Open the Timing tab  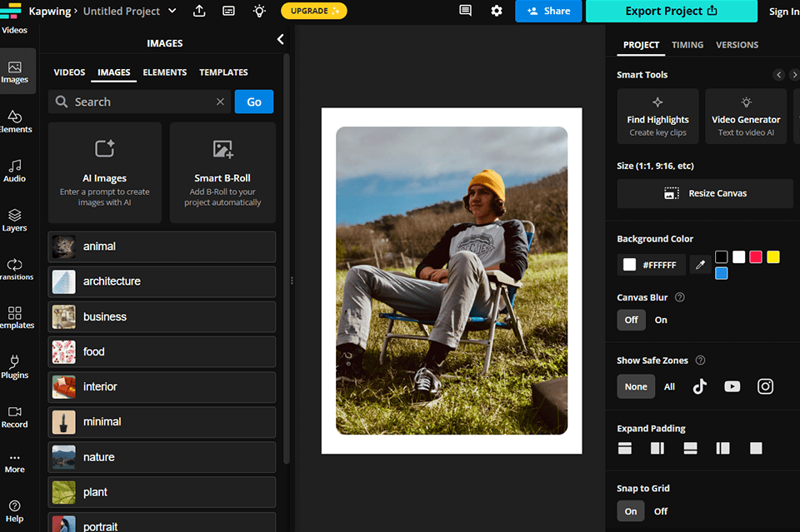(687, 45)
